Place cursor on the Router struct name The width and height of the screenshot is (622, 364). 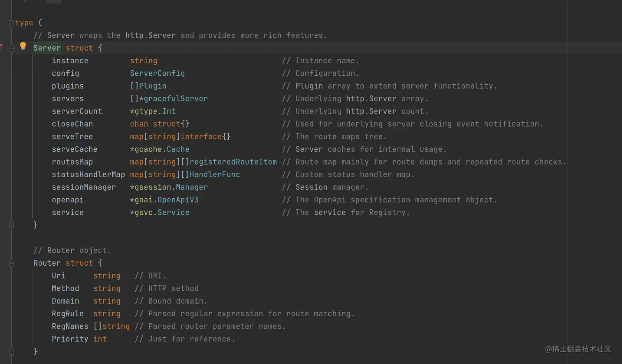(x=47, y=263)
